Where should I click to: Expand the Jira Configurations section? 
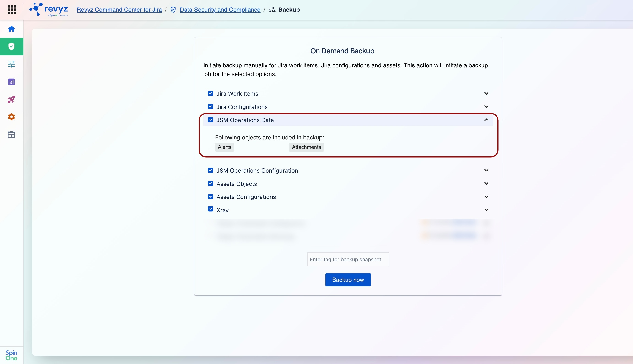[486, 106]
